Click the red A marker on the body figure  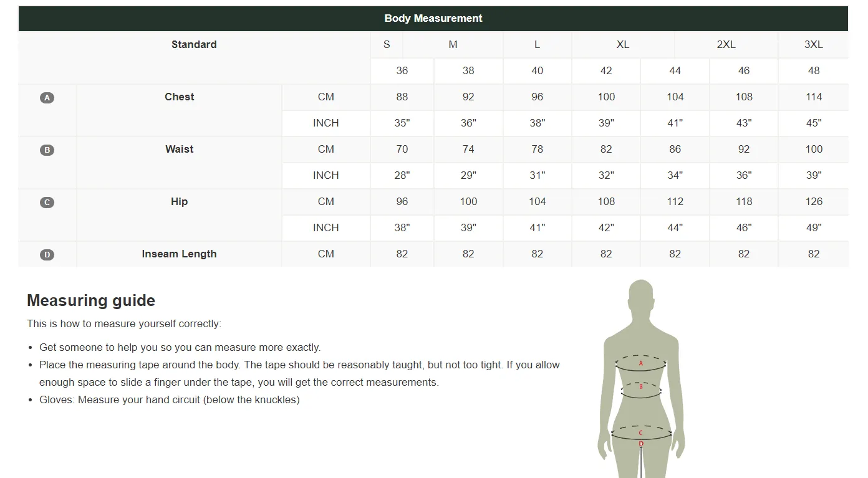640,363
